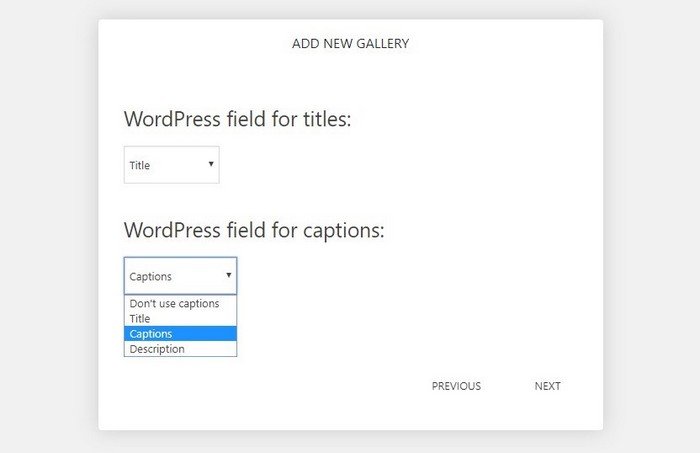Screen dimensions: 700x453
Task: Click the arrow on the Captions dropdown
Action: tap(229, 275)
